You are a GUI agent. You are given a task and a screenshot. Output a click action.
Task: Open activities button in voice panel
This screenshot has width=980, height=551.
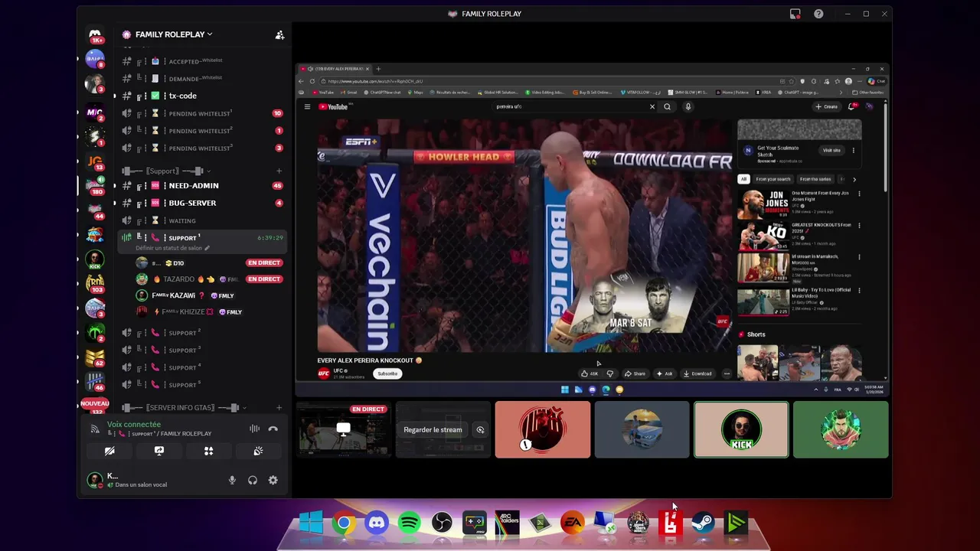click(x=208, y=451)
